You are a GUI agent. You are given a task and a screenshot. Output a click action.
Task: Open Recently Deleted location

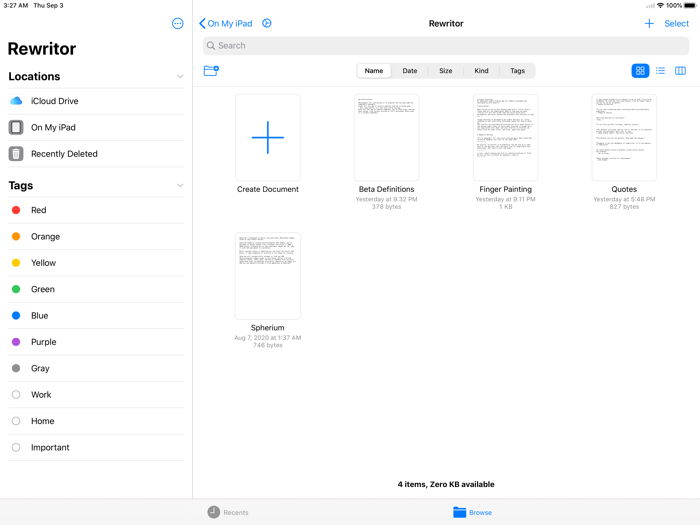coord(96,154)
